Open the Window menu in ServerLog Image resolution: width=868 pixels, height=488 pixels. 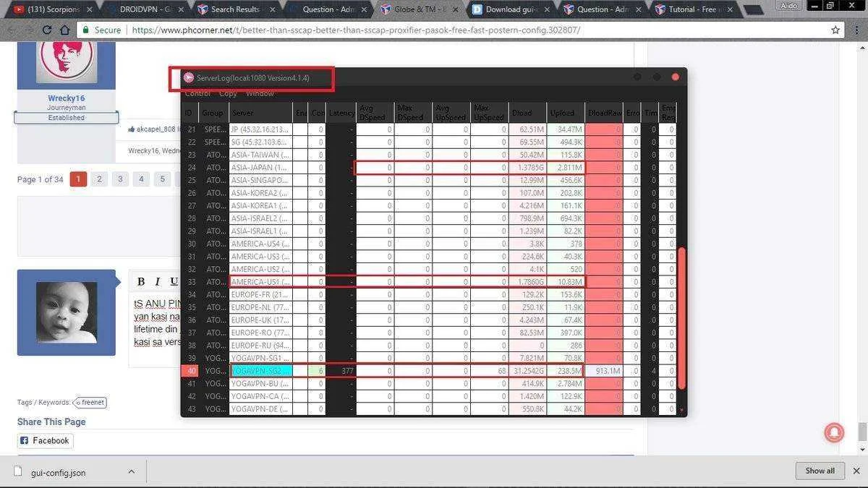pyautogui.click(x=260, y=93)
